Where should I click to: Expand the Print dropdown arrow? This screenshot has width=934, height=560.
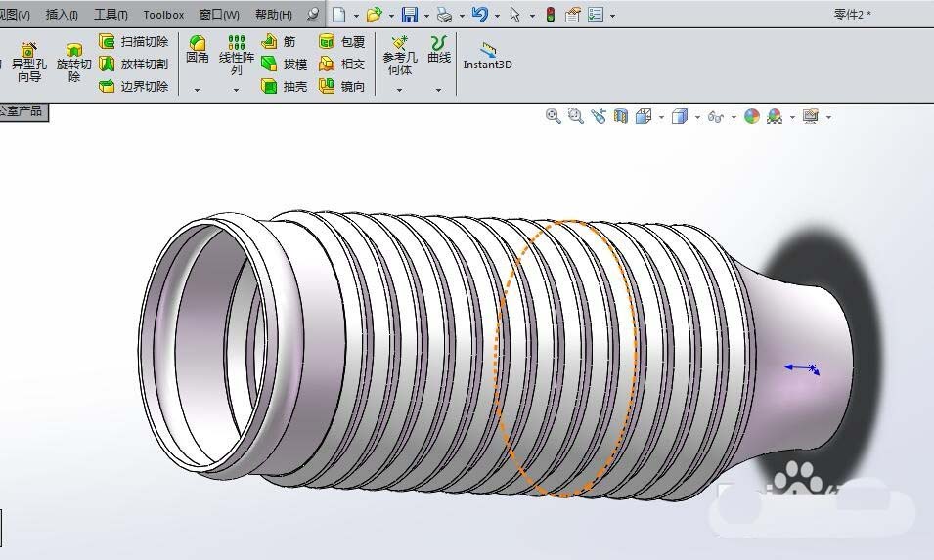coord(462,16)
